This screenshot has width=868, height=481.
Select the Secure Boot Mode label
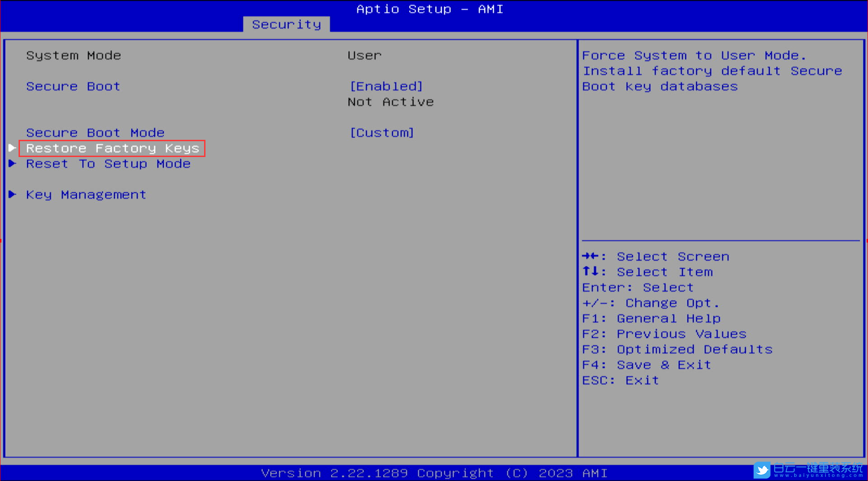[x=95, y=133]
